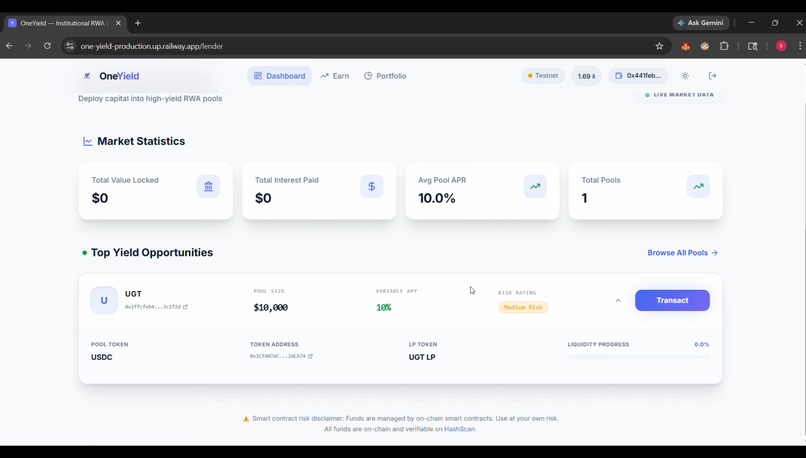This screenshot has width=806, height=458.
Task: Click browser forward button
Action: point(28,46)
